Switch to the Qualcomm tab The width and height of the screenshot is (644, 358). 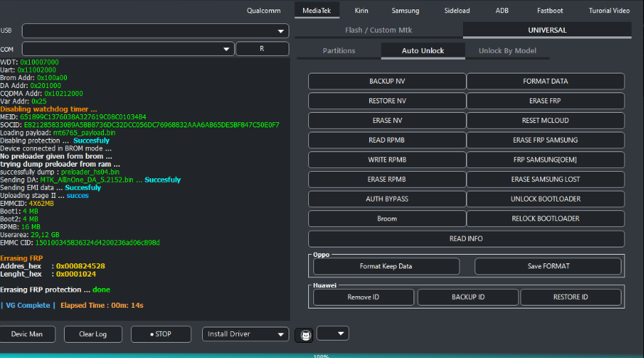click(x=264, y=11)
